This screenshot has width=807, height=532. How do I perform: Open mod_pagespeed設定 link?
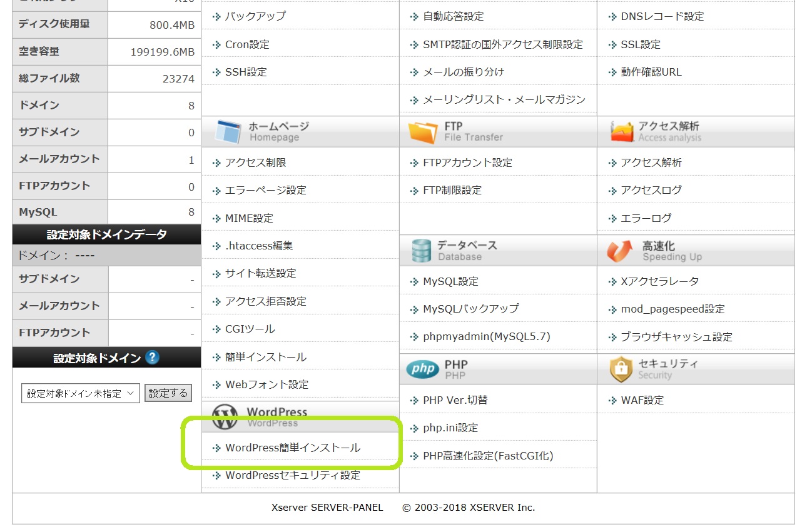tap(672, 309)
